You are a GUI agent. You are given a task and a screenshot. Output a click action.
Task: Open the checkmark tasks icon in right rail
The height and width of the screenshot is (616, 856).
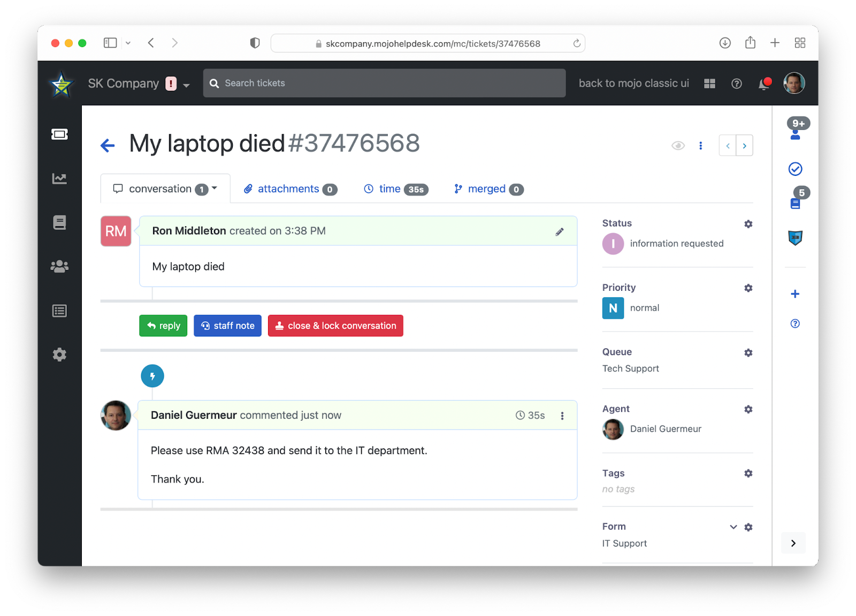(x=796, y=169)
